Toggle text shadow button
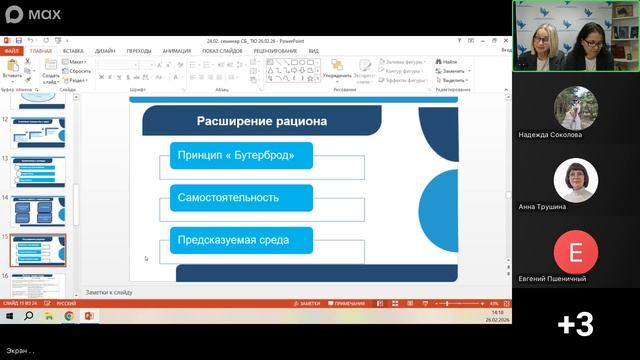Screen dimensions: 640x360 point(128,77)
